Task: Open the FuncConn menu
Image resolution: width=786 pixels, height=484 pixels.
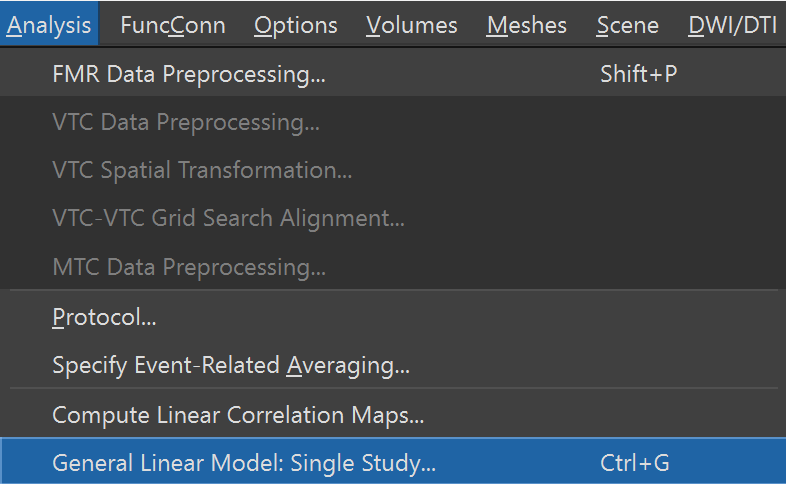Action: [x=173, y=25]
